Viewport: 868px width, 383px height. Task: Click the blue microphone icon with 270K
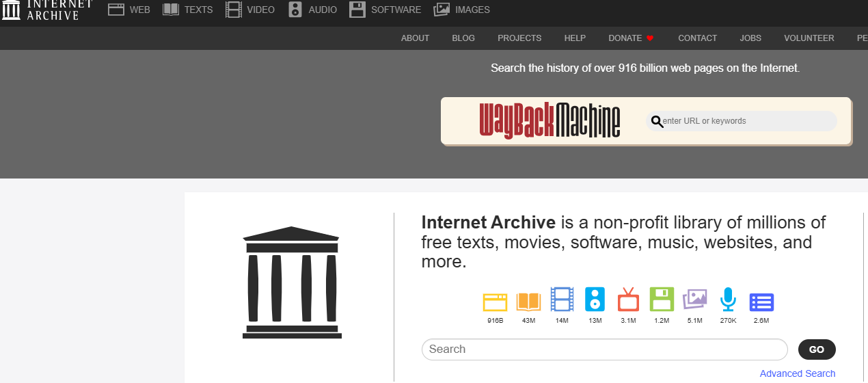728,300
